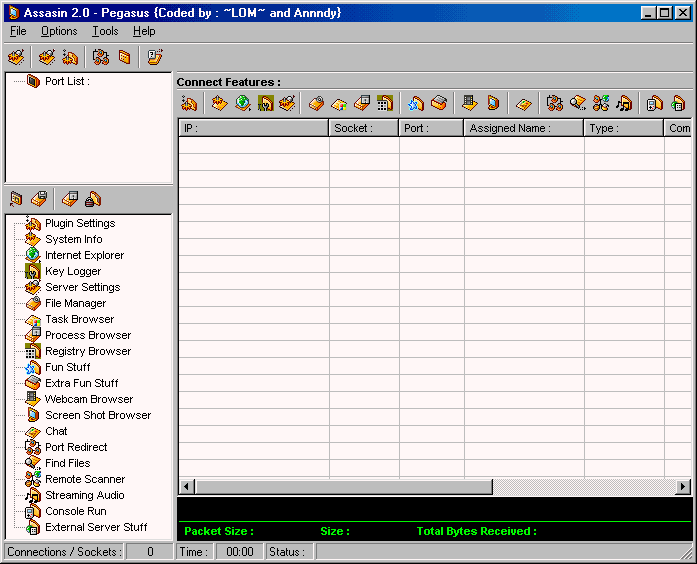Open the File menu

click(x=18, y=31)
